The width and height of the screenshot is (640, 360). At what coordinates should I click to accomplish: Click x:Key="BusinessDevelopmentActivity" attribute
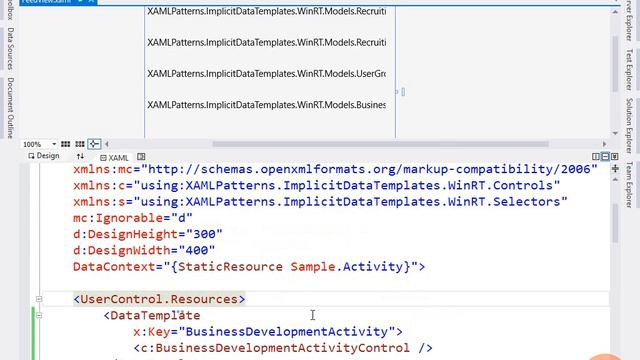(268, 332)
